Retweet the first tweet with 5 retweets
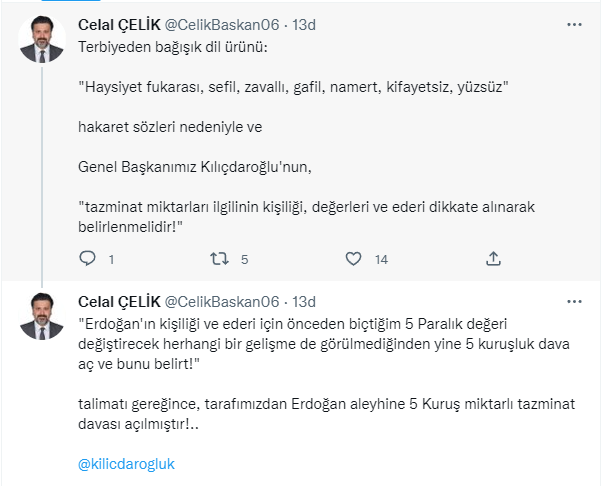603x486 pixels. click(x=220, y=259)
